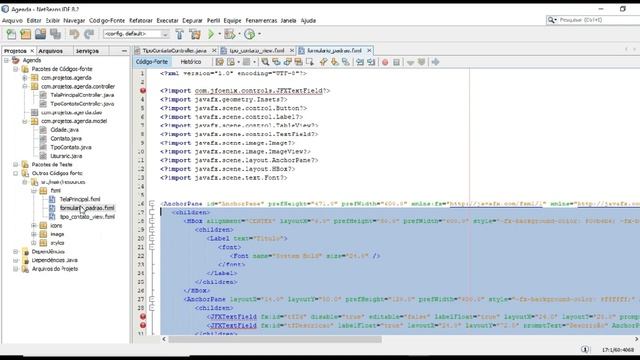
Task: Open the Arquivo menu
Action: [x=12, y=20]
